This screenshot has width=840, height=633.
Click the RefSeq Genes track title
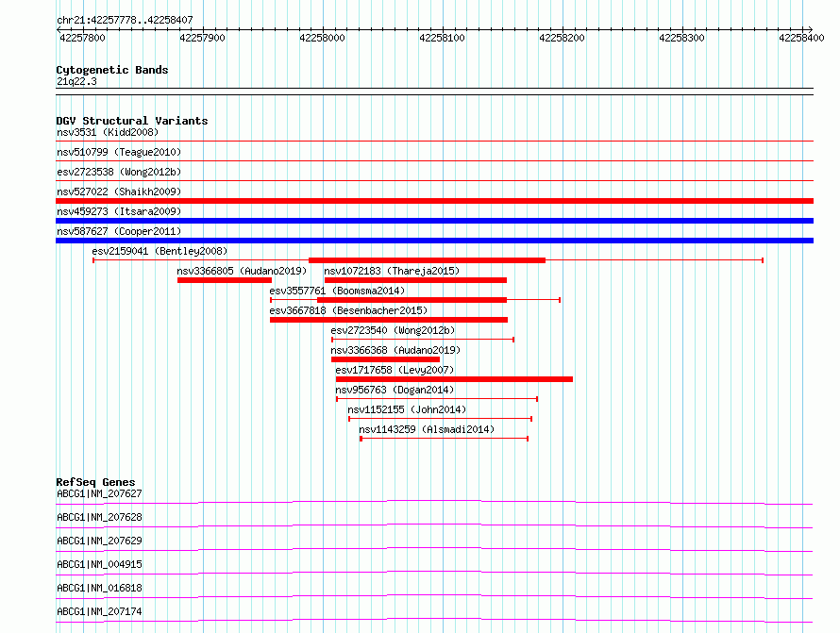point(95,482)
